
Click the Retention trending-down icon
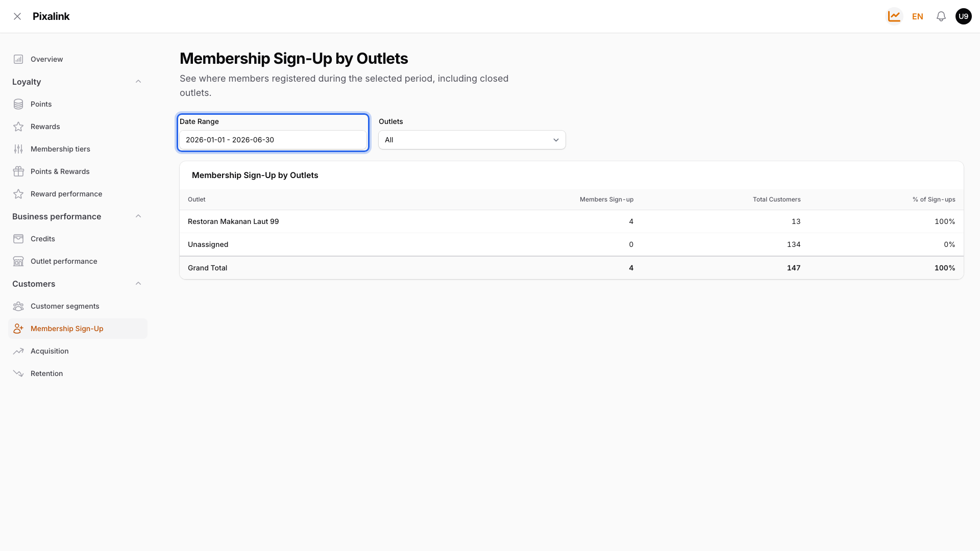click(x=18, y=373)
